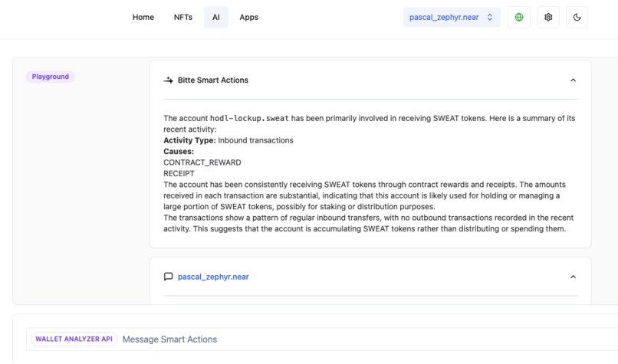Select the AI tab
This screenshot has height=364, width=618.
click(x=216, y=18)
